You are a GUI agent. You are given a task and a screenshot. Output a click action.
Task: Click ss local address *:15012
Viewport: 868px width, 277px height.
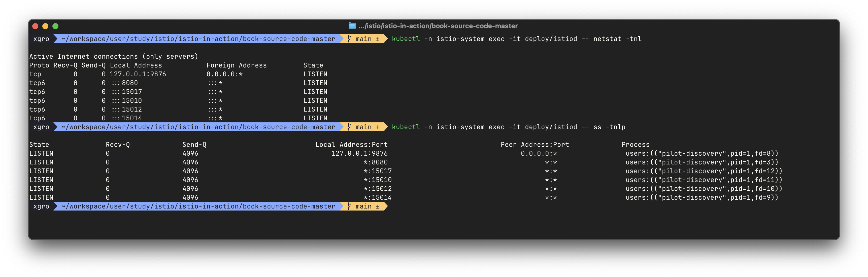point(378,189)
